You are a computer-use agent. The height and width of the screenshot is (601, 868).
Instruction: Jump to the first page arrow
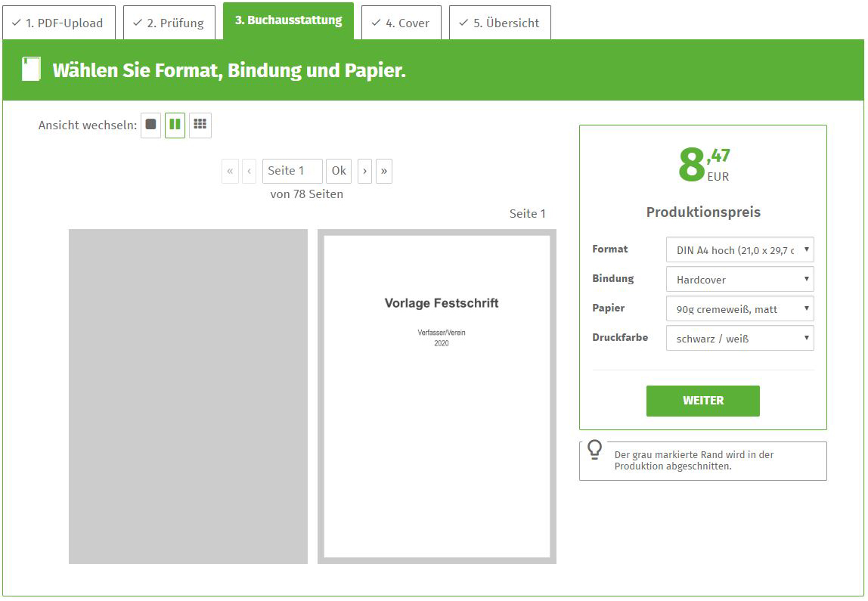point(230,171)
